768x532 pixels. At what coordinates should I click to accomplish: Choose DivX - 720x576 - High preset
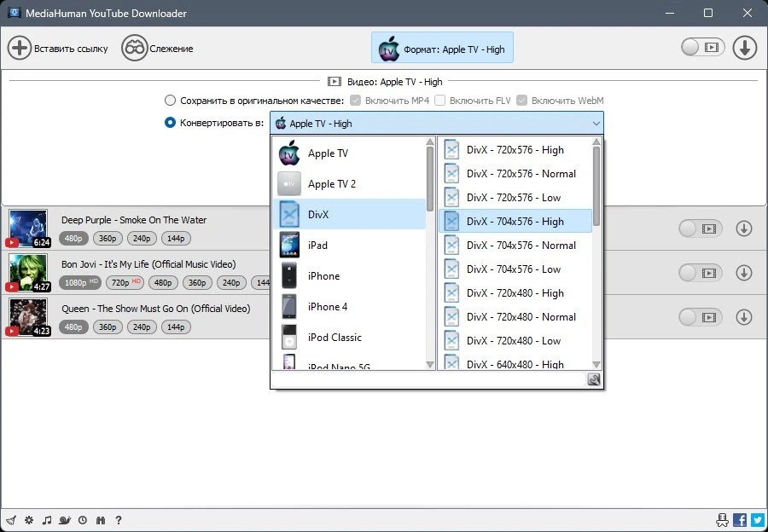(515, 150)
